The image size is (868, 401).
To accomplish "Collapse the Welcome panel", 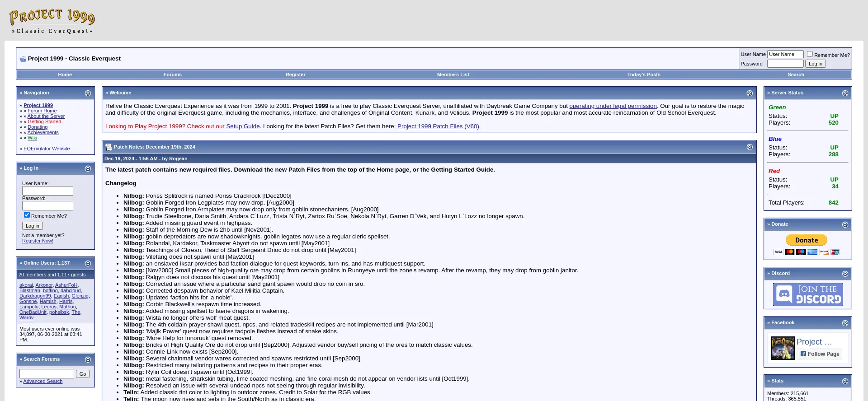I will tap(750, 93).
